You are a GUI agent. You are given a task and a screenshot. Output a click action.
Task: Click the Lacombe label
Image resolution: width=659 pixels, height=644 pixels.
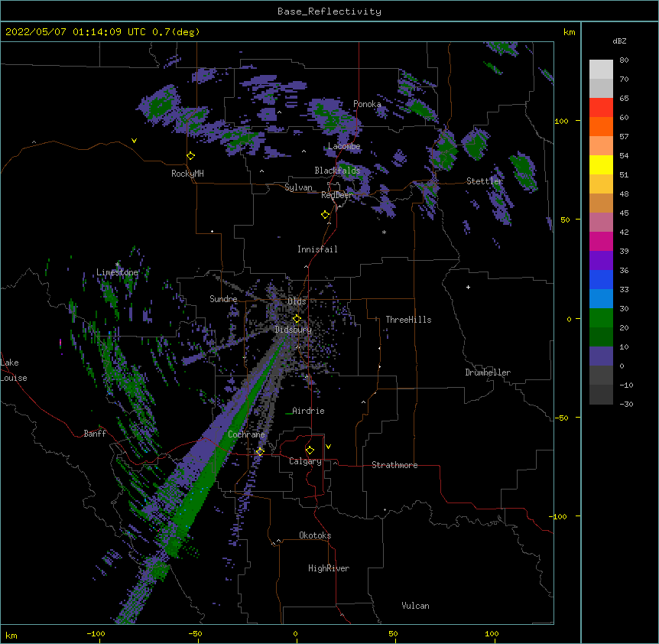(344, 146)
